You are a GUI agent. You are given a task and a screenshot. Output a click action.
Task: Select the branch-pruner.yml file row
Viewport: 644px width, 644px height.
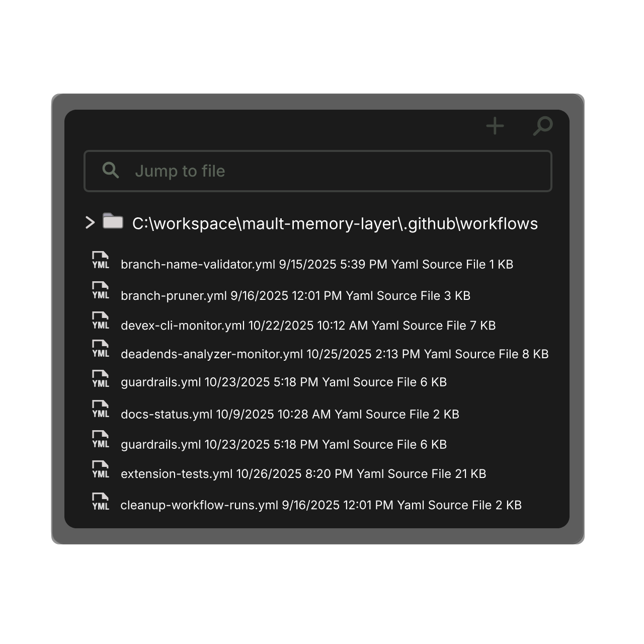click(295, 295)
